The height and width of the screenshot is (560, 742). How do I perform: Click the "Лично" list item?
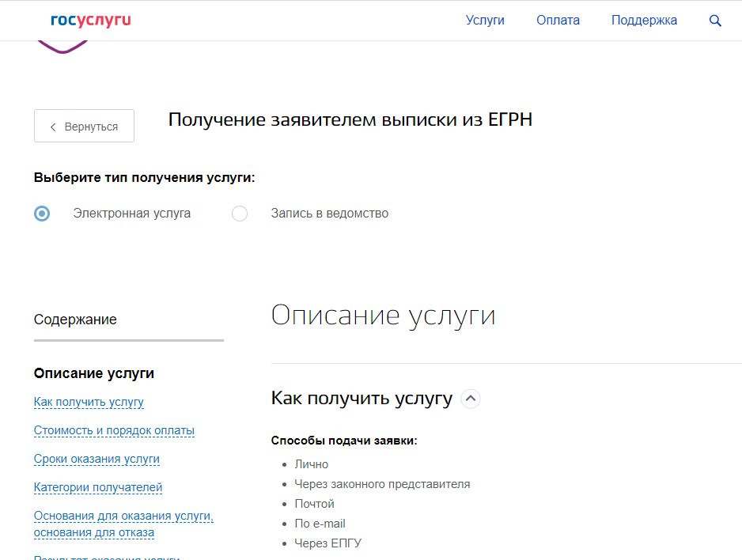click(312, 464)
